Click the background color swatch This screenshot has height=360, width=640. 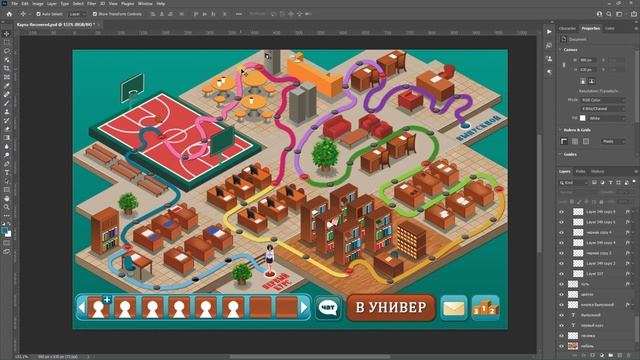(x=9, y=234)
